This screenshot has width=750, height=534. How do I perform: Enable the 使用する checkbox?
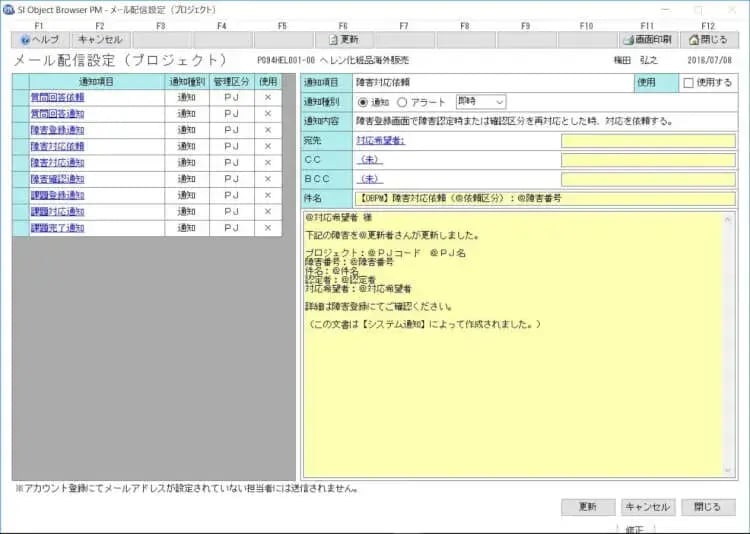tap(688, 82)
